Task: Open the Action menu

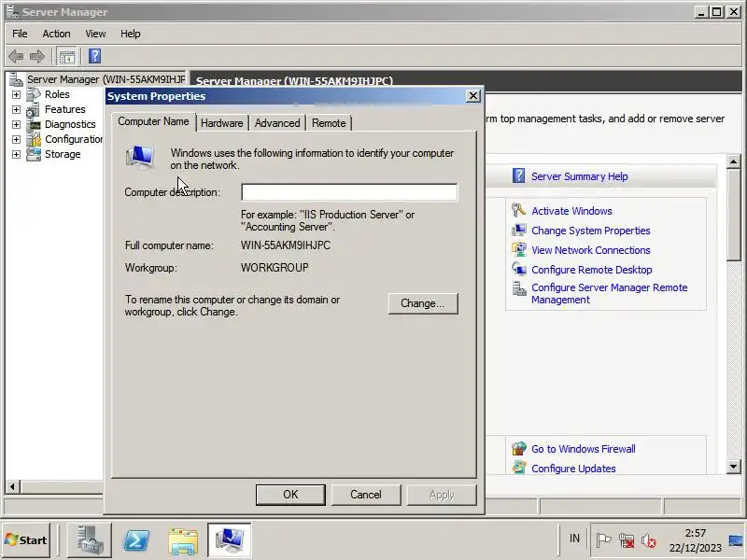Action: [x=56, y=34]
